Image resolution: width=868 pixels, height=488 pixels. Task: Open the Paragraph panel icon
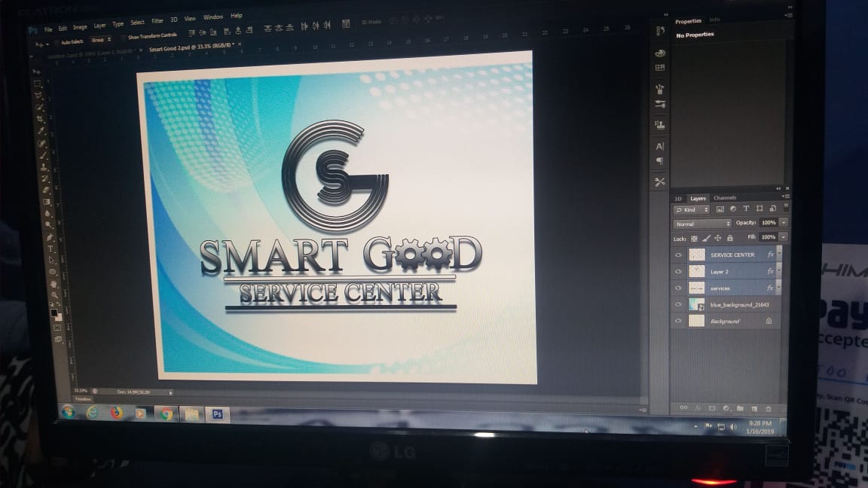(x=660, y=161)
